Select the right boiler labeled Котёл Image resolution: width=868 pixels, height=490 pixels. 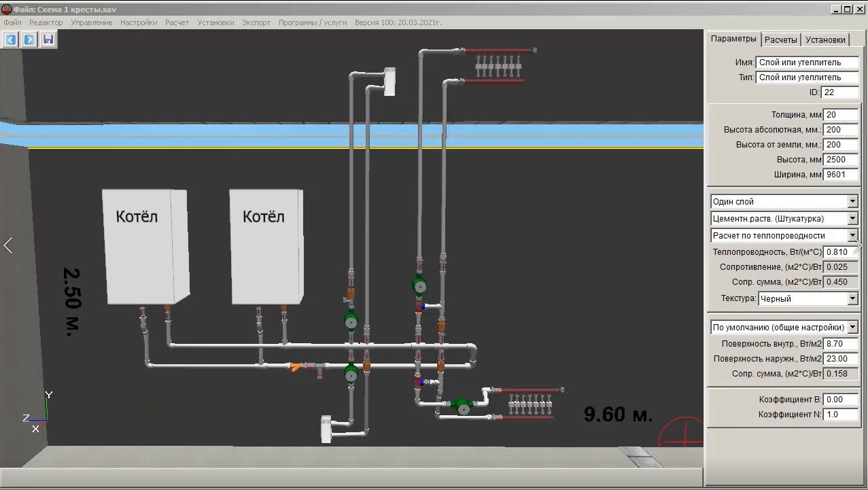click(266, 246)
